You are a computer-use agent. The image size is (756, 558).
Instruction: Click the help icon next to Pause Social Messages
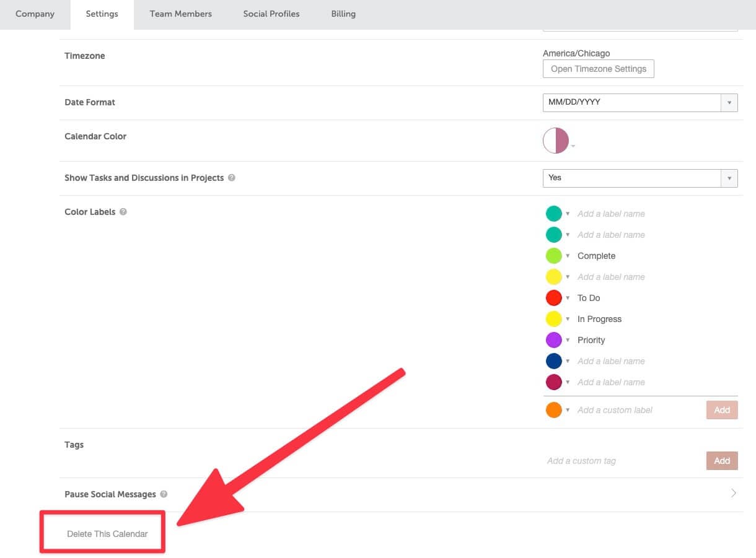point(164,494)
